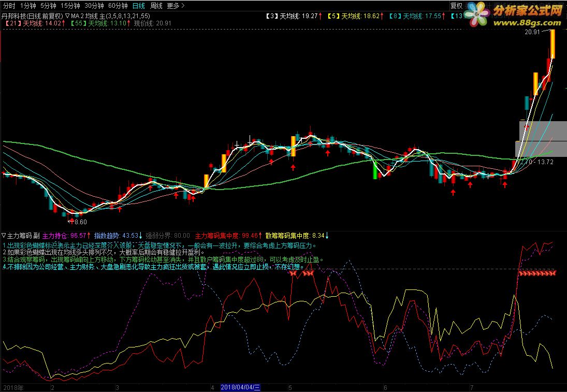Image resolution: width=567 pixels, height=392 pixels.
Task: Open the ▽ dropdown before 主力筹码 副
Action: pyautogui.click(x=4, y=236)
